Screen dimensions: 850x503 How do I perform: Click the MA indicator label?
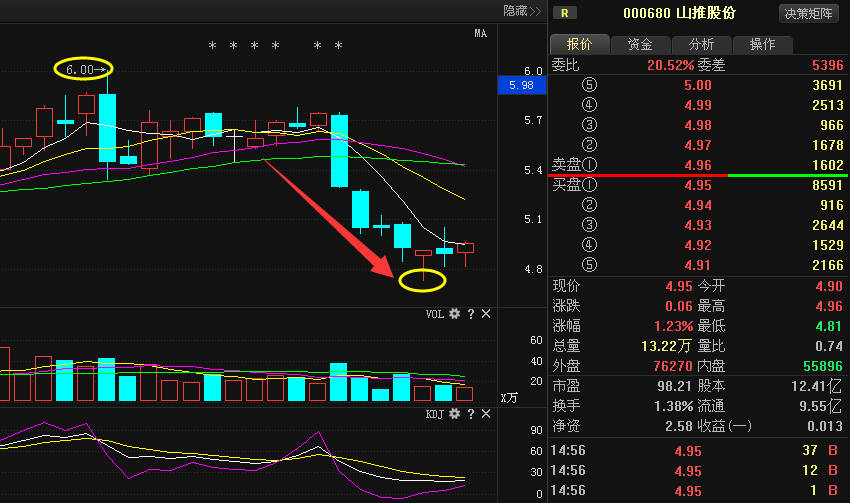pos(480,34)
